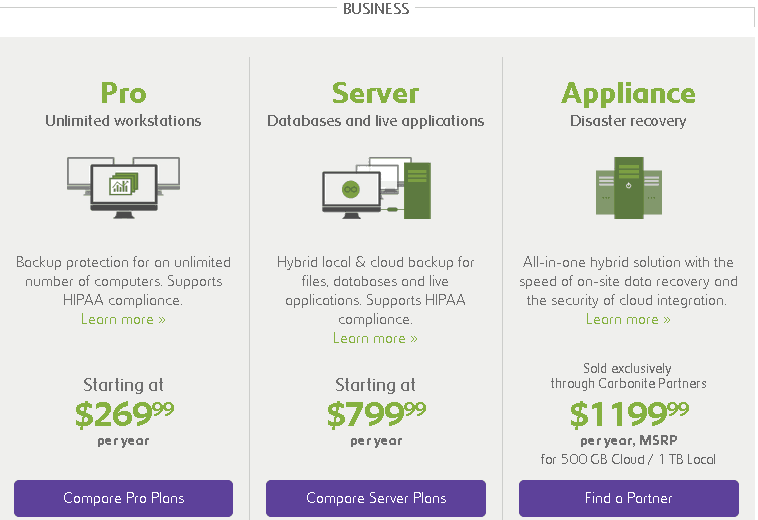Open Compare Server Plans button
The width and height of the screenshot is (758, 520).
(376, 498)
